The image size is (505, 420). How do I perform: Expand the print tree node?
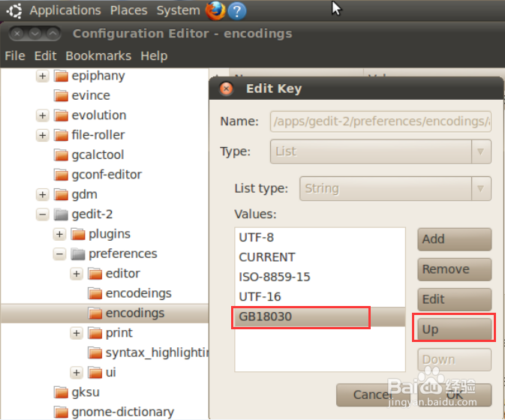pyautogui.click(x=77, y=333)
